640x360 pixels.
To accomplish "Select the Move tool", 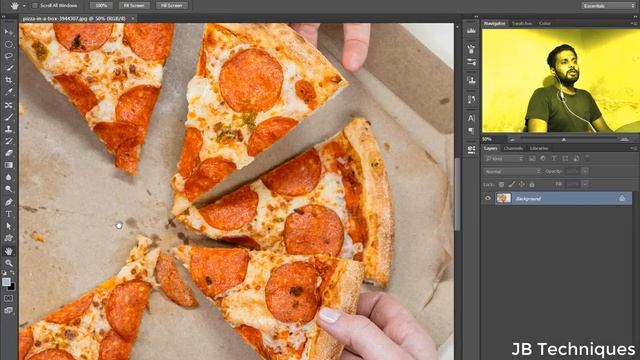I will point(9,32).
